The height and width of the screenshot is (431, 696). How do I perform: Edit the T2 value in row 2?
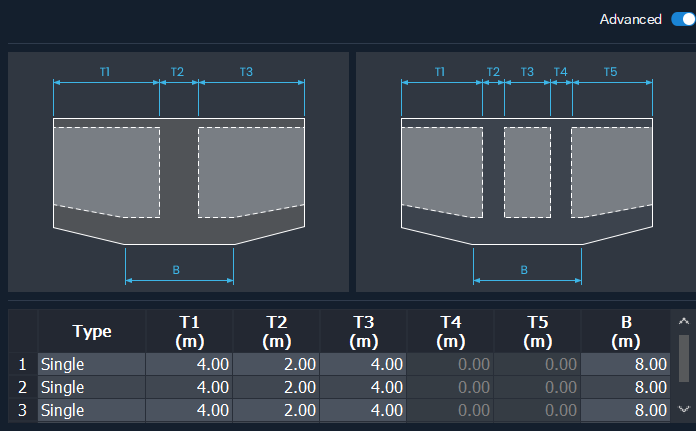point(276,388)
